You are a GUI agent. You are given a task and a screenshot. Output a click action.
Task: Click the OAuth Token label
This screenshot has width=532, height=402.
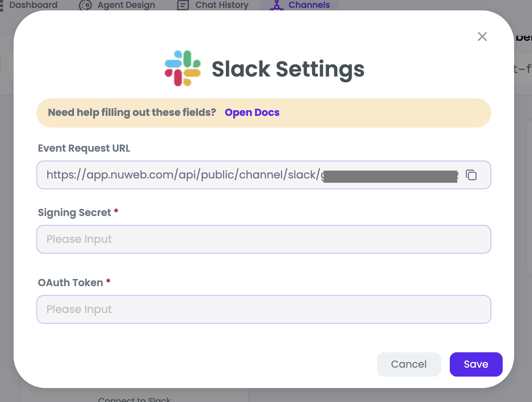[x=70, y=283]
